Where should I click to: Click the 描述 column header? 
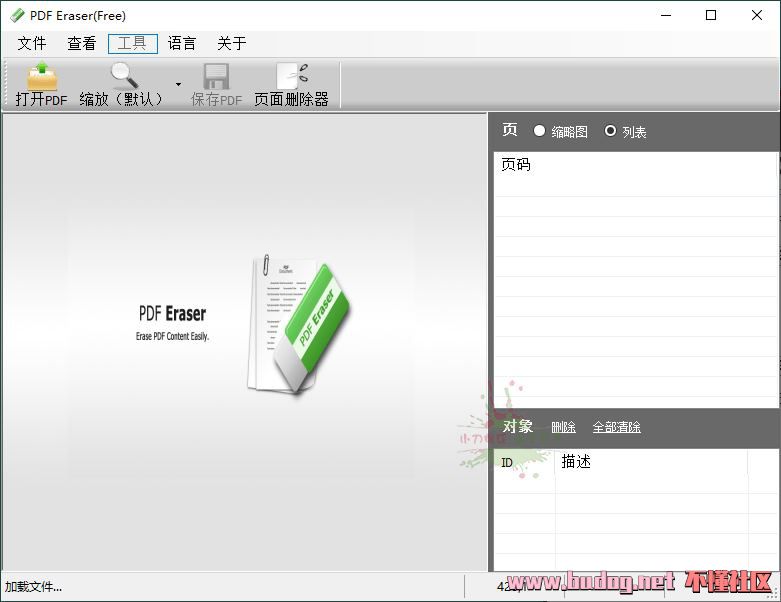(576, 462)
